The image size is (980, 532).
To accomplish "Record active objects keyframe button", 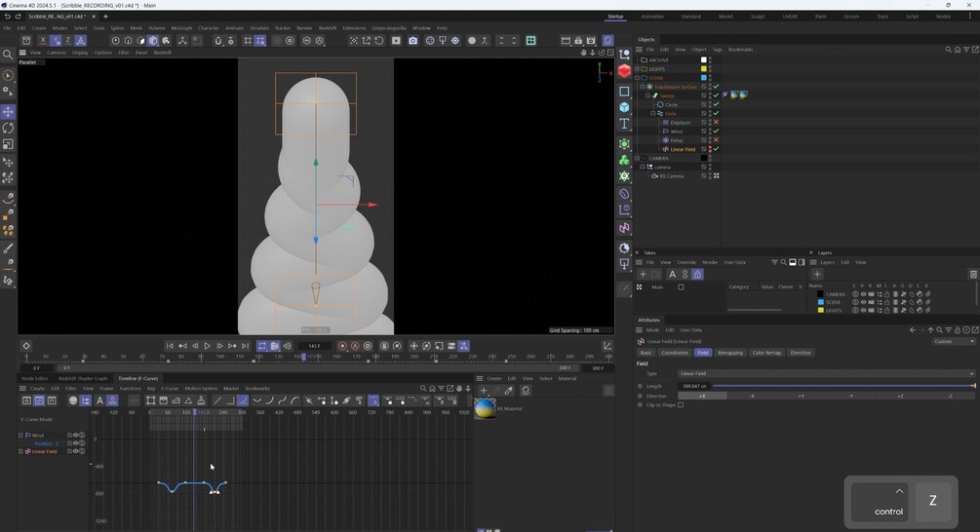I will tap(342, 346).
